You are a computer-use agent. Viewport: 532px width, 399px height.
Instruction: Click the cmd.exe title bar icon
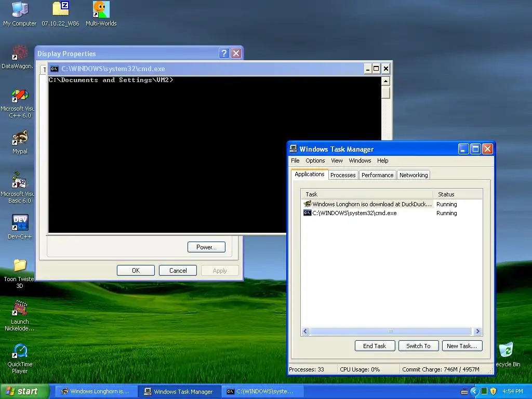[54, 69]
